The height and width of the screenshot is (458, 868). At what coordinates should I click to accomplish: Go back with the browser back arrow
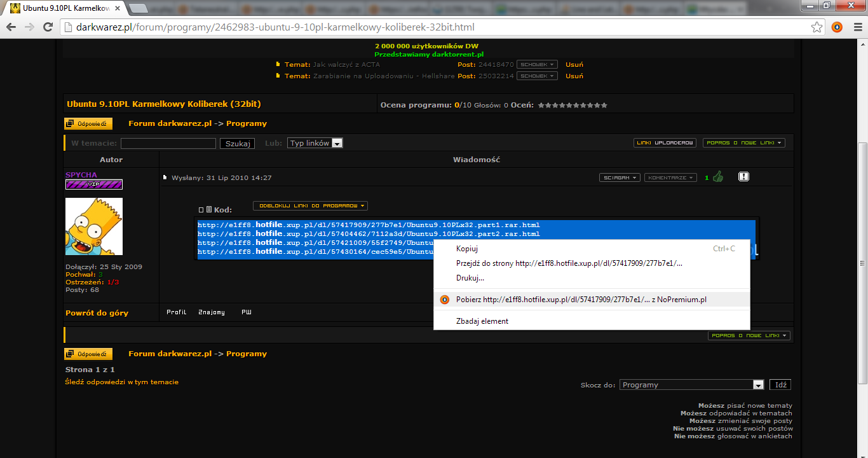click(11, 27)
